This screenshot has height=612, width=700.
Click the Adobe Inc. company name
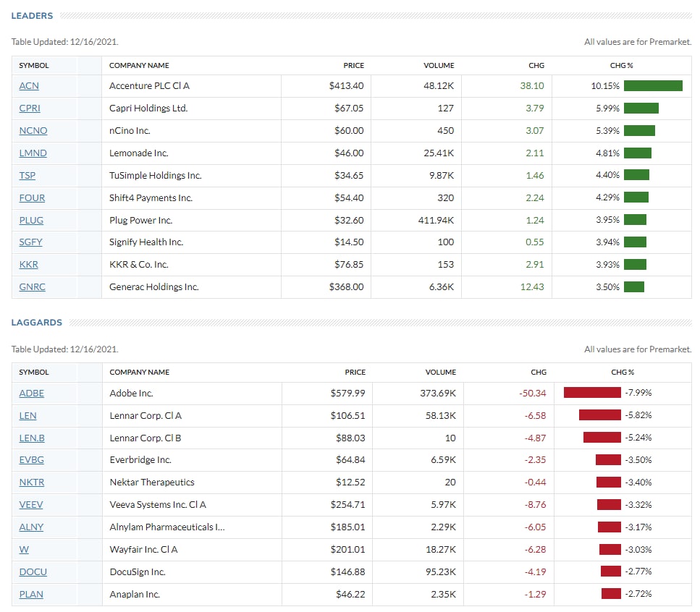(132, 394)
